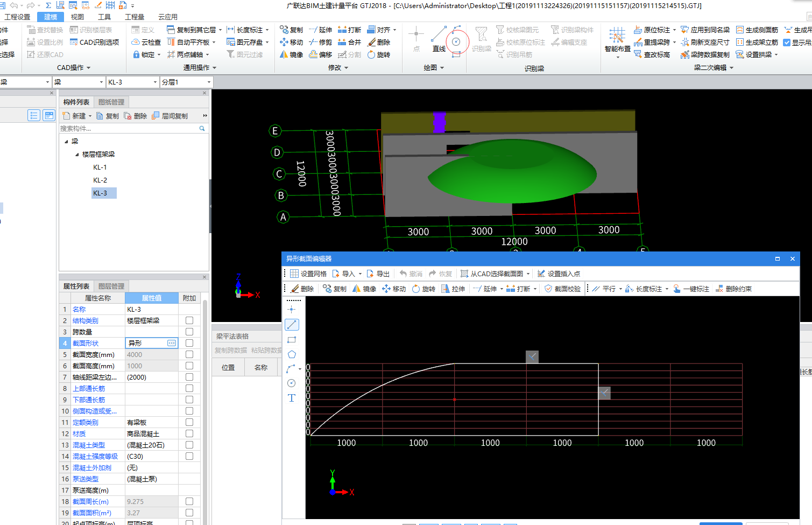This screenshot has width=812, height=525.
Task: Select polygon tool in section editor sidebar
Action: tap(292, 354)
